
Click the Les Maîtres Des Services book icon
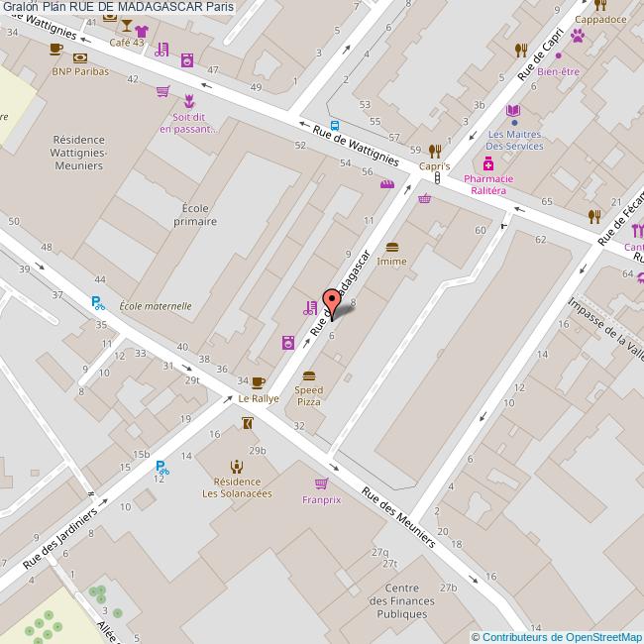513,110
